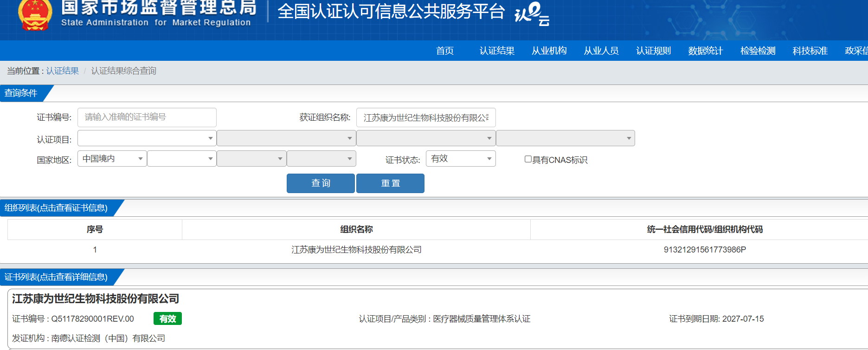Open the fourth 国家地区 dropdown
This screenshot has height=350, width=868.
coord(321,159)
